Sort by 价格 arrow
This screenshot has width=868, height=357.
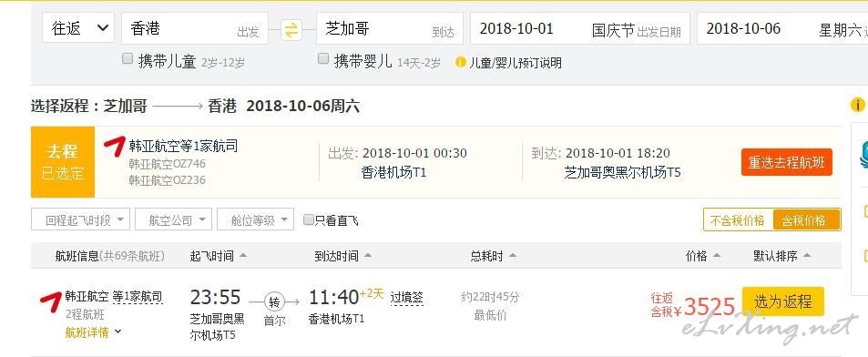716,256
